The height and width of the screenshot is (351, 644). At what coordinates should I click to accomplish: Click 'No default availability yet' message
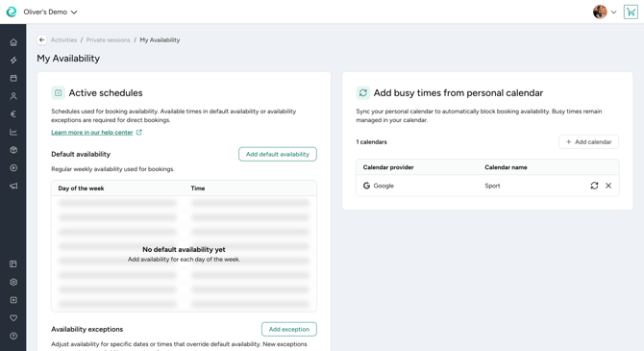click(184, 249)
